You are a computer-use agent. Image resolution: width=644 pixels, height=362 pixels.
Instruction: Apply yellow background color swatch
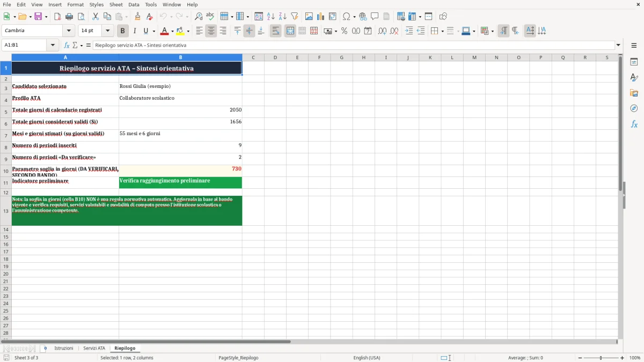[180, 31]
